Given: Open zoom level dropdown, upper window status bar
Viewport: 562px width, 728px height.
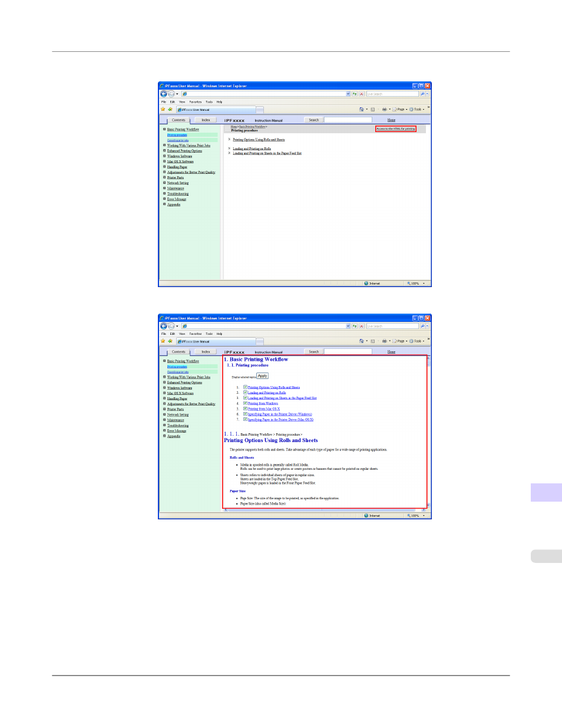Looking at the screenshot, I should (x=424, y=284).
